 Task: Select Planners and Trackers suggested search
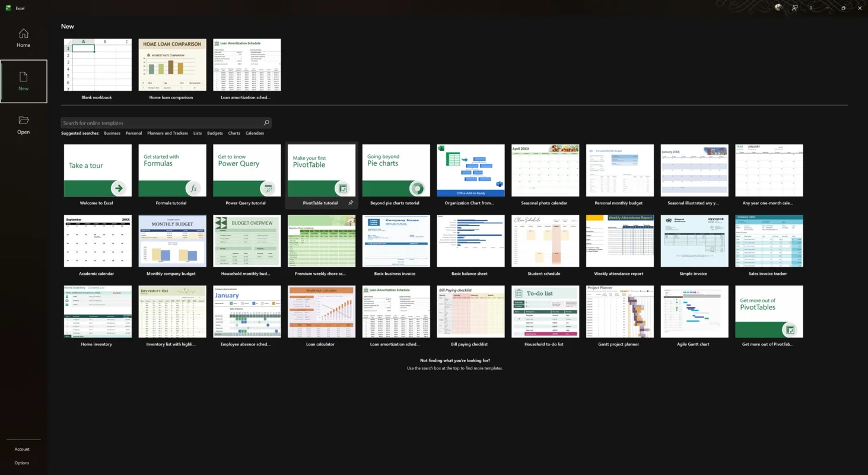(x=167, y=133)
